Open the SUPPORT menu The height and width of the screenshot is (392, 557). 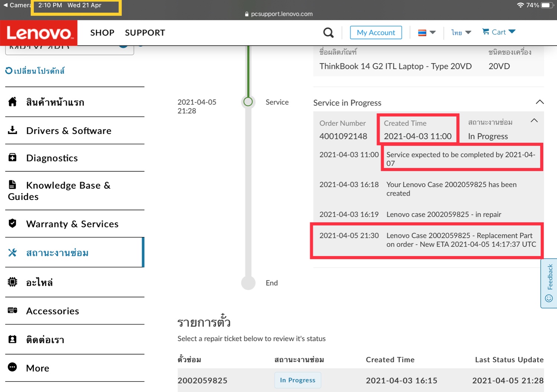pyautogui.click(x=145, y=33)
